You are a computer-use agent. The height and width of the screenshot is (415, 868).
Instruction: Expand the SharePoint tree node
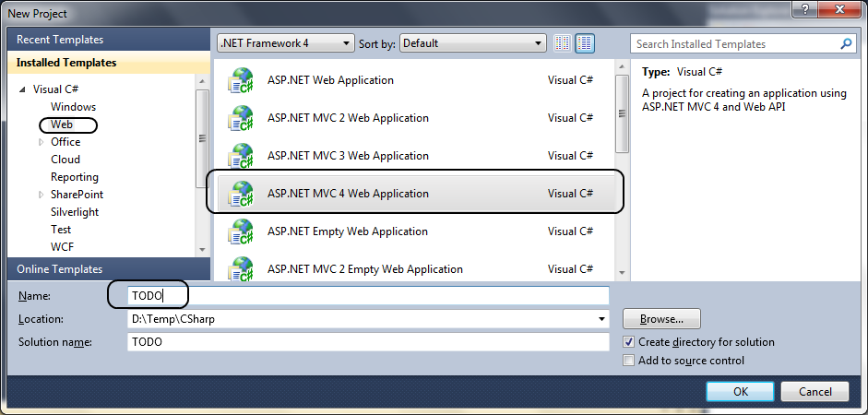(x=41, y=195)
